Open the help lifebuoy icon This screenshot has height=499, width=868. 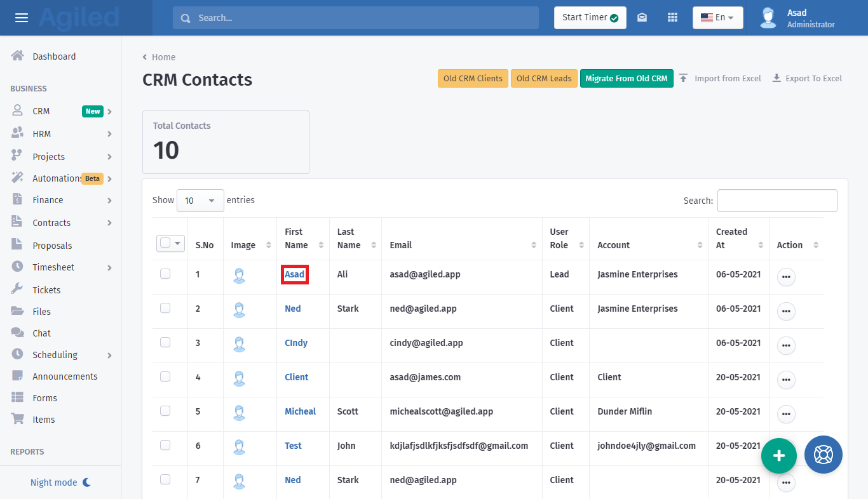point(823,455)
